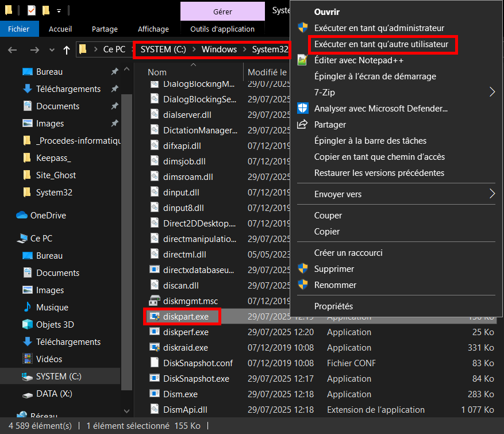
Task: Click the Partager share icon
Action: (303, 125)
